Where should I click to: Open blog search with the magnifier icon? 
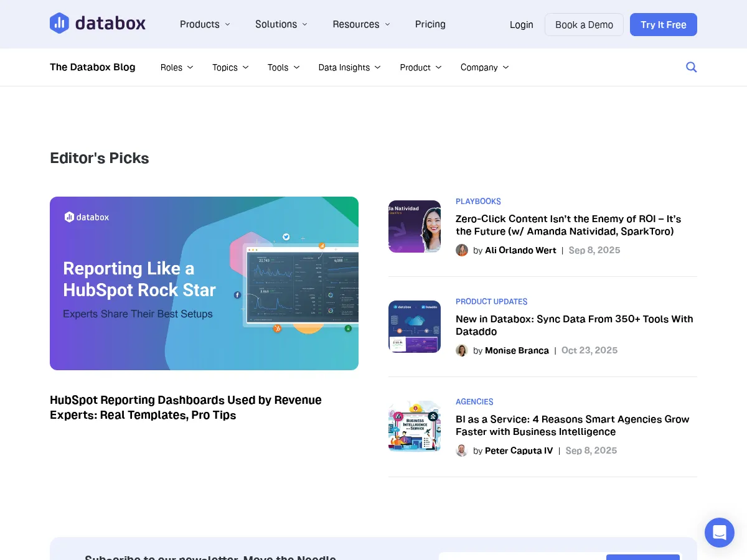click(x=691, y=67)
